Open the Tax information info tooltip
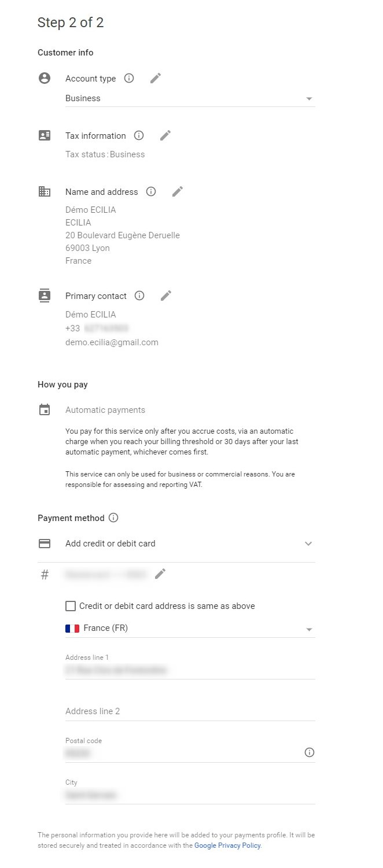Screen dimensions: 383x868 139,135
